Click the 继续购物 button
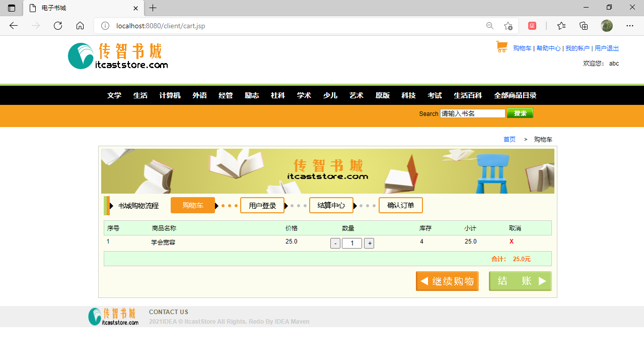 pyautogui.click(x=447, y=281)
